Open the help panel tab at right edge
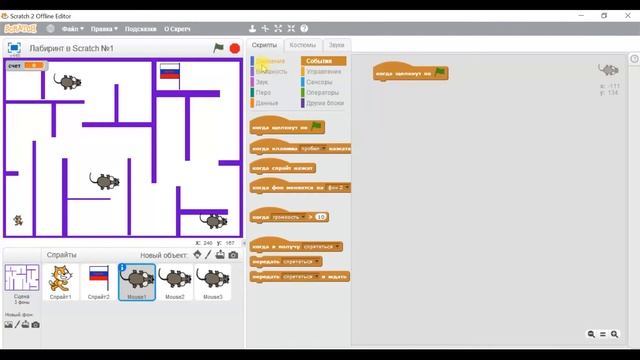 click(634, 59)
